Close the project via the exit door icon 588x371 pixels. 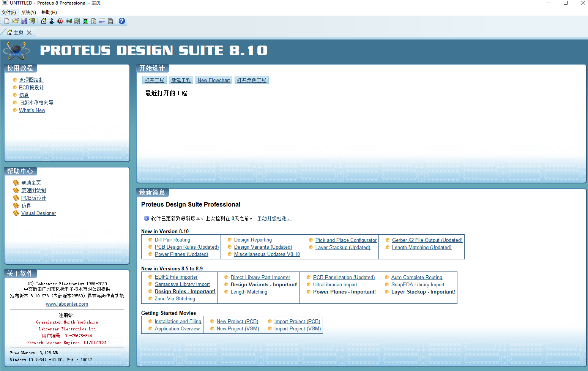click(32, 21)
